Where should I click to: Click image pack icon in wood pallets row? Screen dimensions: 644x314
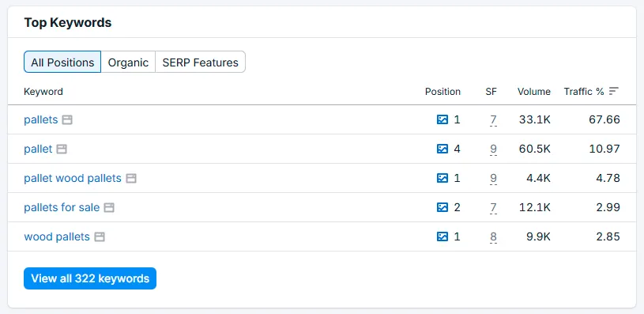pos(443,236)
